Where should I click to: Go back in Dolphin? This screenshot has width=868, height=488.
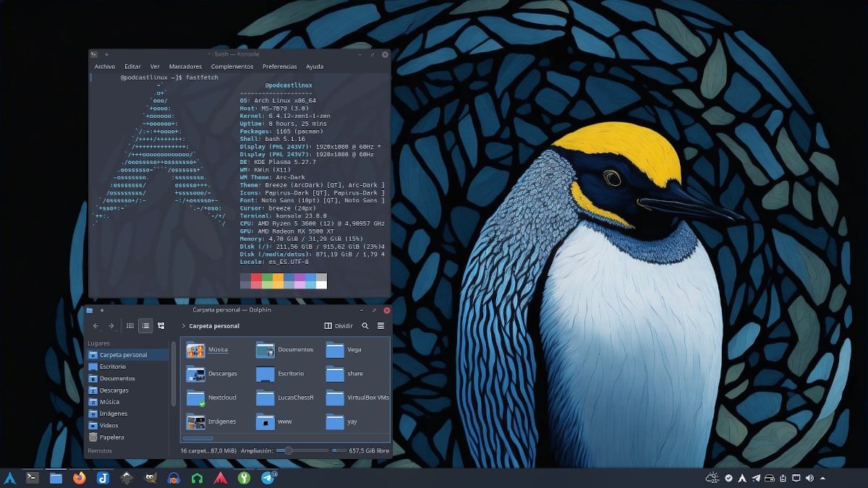click(x=95, y=326)
